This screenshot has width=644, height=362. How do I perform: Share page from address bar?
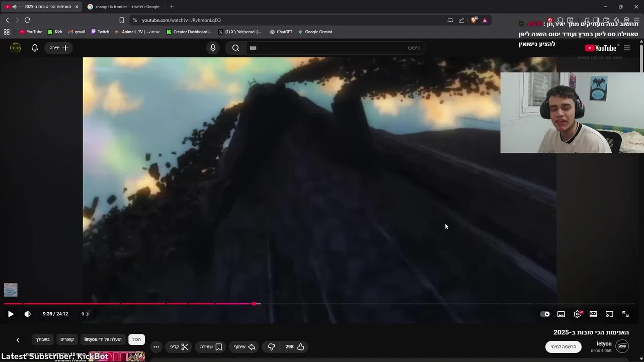click(x=461, y=20)
